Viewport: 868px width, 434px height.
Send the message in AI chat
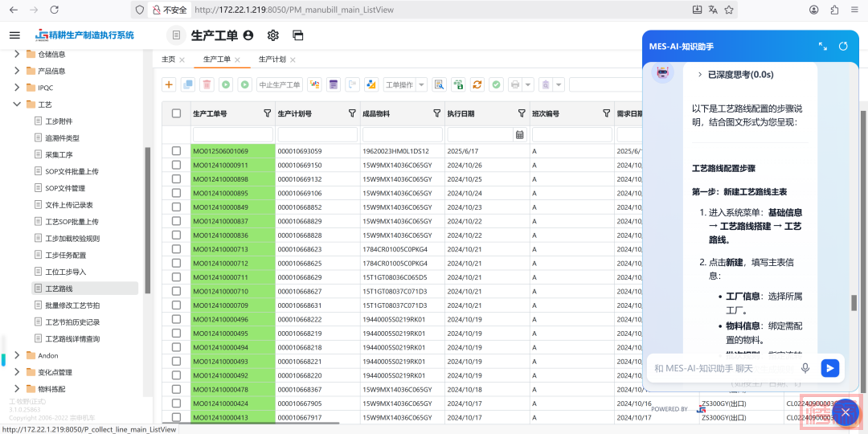pos(829,368)
